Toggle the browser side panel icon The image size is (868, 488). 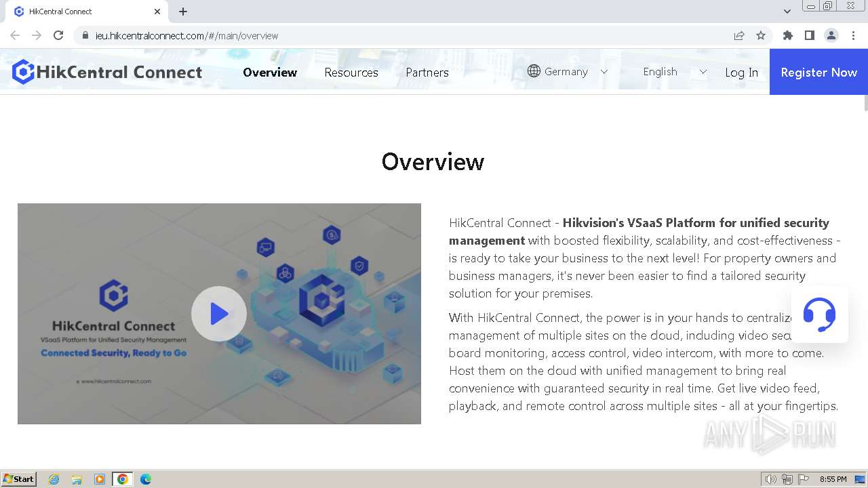pyautogui.click(x=809, y=35)
